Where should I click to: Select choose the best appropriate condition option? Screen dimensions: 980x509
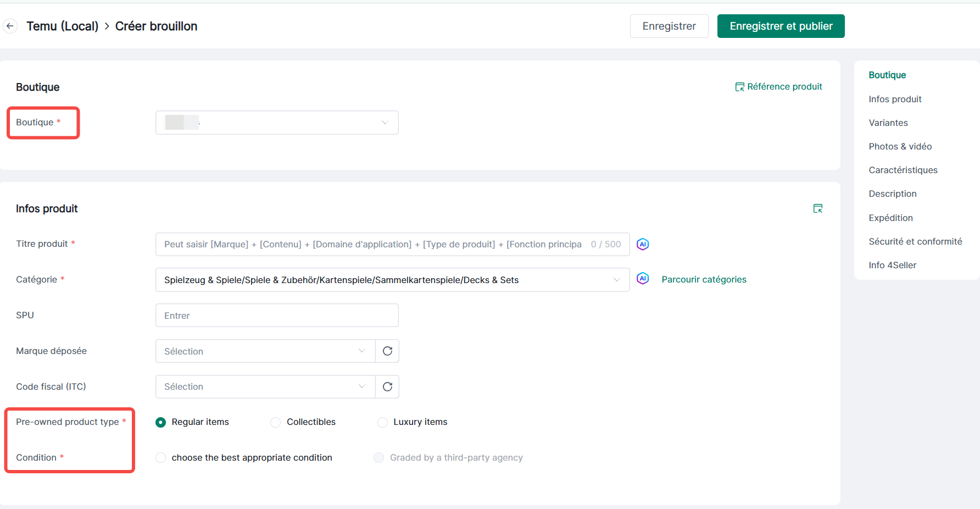[160, 458]
